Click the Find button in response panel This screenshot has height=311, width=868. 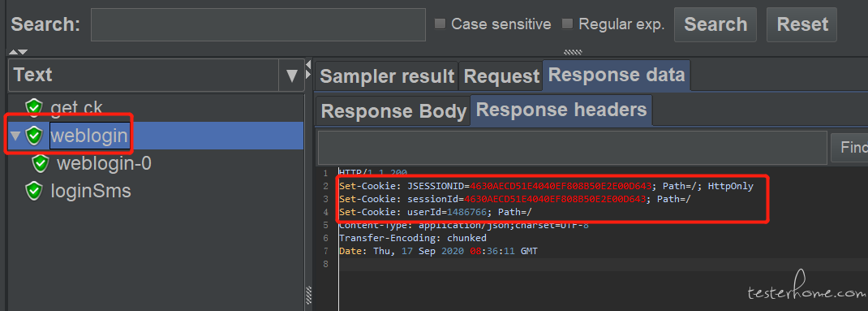pos(849,148)
